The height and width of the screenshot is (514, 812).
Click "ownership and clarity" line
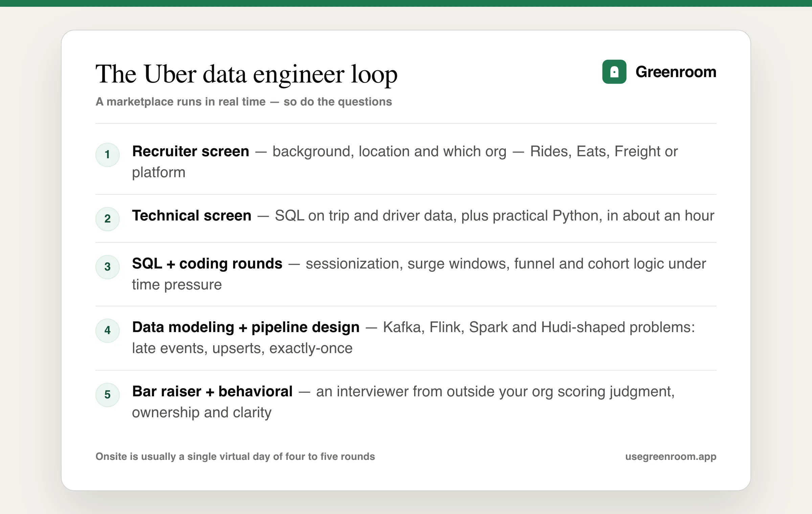pyautogui.click(x=202, y=413)
